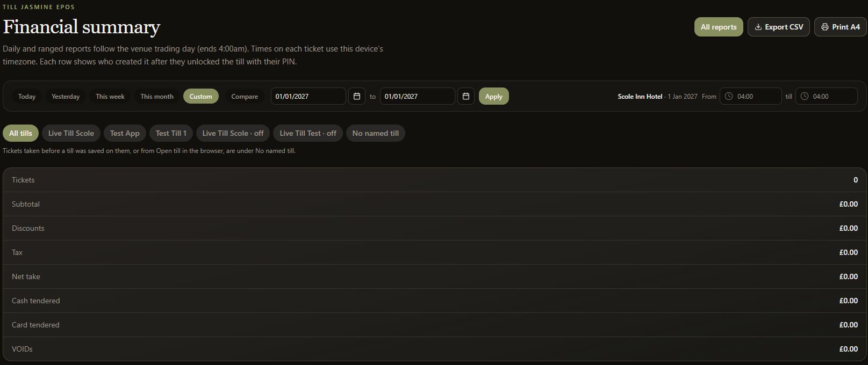Viewport: 868px width, 365px height.
Task: Click the clock icon in till time field
Action: click(805, 97)
